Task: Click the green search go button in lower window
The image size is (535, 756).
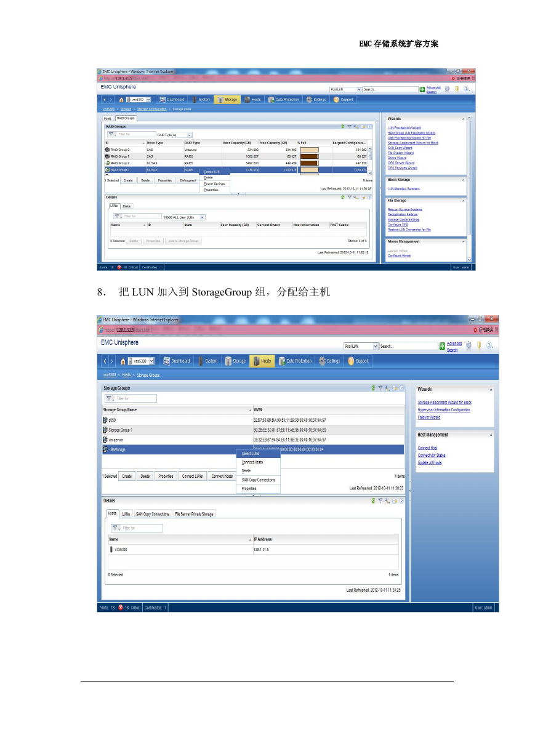Action: click(441, 346)
